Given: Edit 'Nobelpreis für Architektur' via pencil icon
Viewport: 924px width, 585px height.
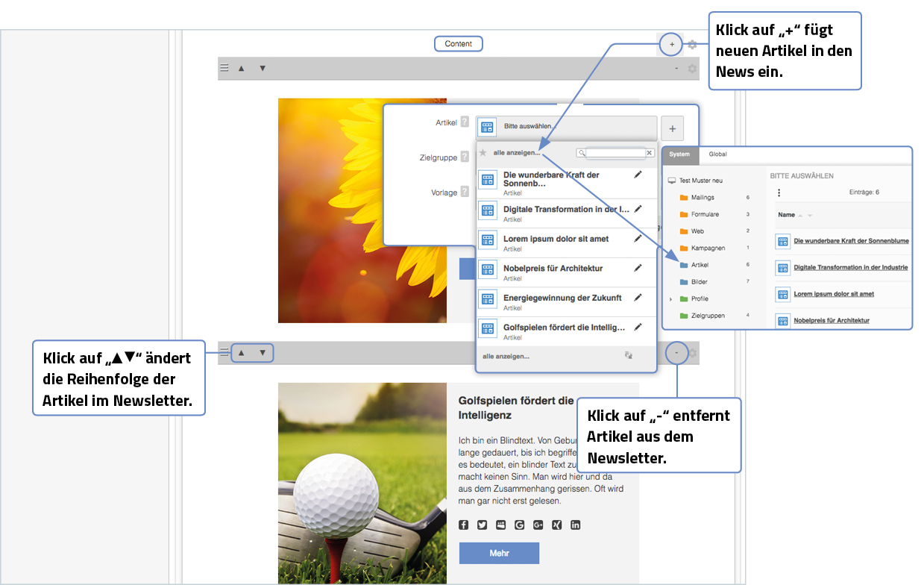Looking at the screenshot, I should tap(638, 268).
